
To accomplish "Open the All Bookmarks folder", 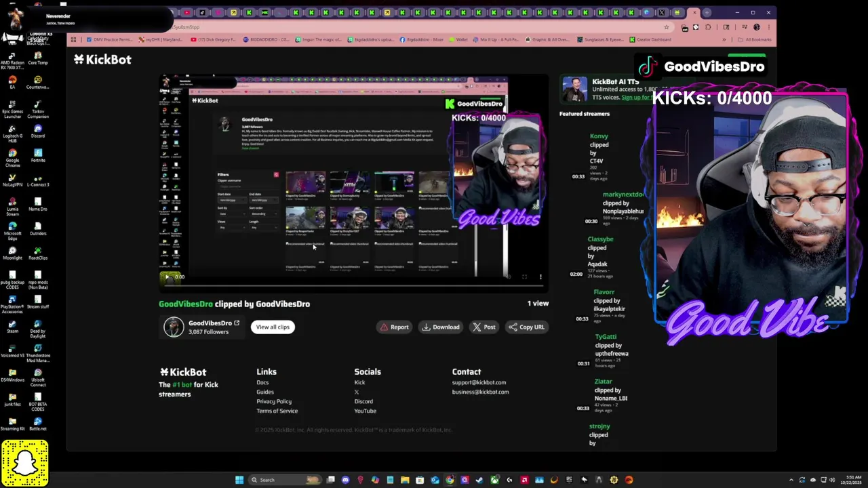I will point(755,39).
